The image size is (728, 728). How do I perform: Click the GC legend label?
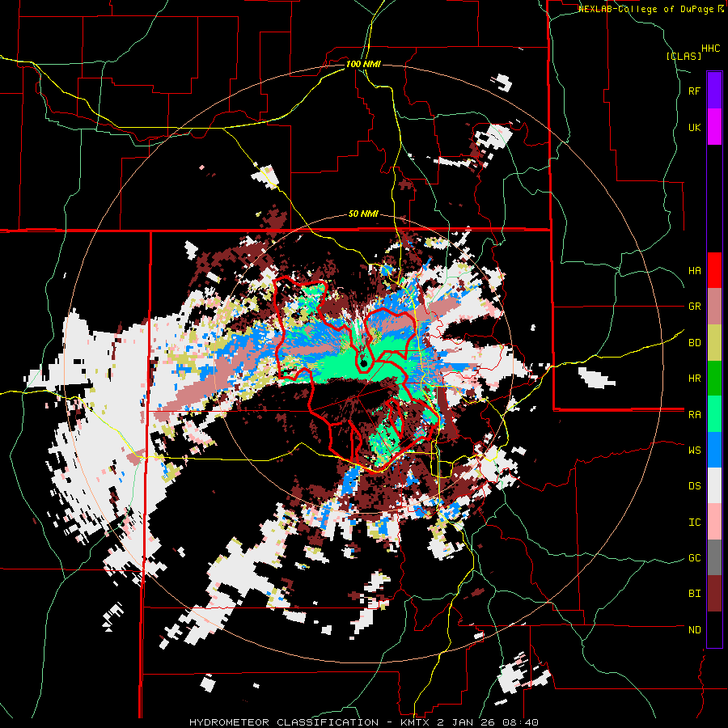pyautogui.click(x=694, y=558)
